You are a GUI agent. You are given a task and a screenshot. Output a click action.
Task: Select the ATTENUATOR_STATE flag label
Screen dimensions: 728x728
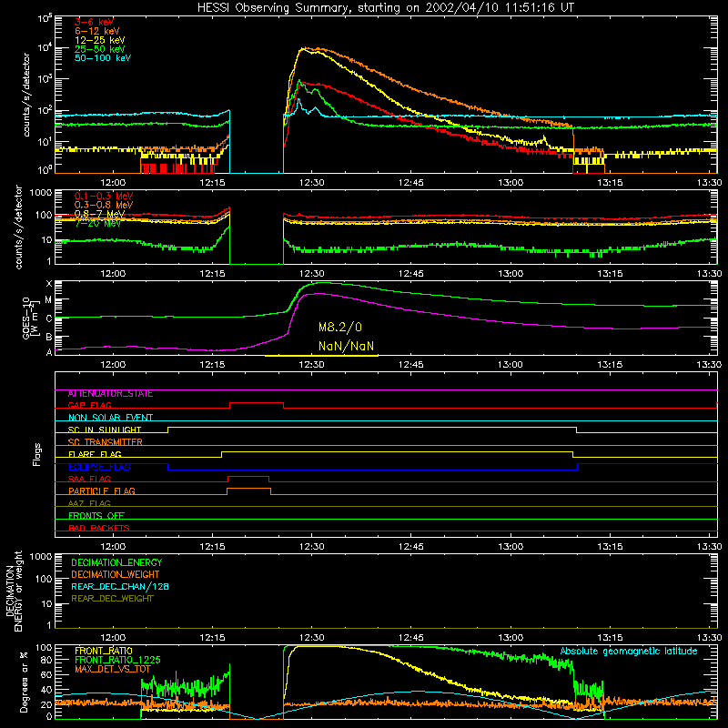(x=110, y=394)
